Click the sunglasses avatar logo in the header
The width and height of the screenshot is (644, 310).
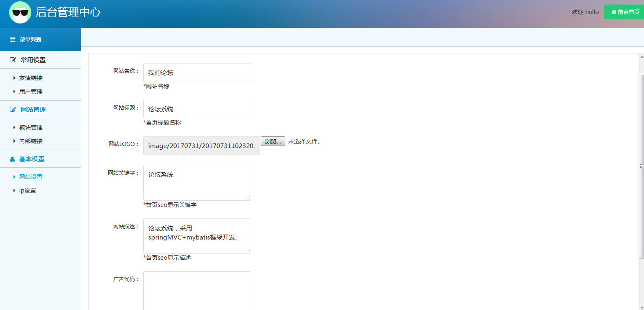(20, 12)
